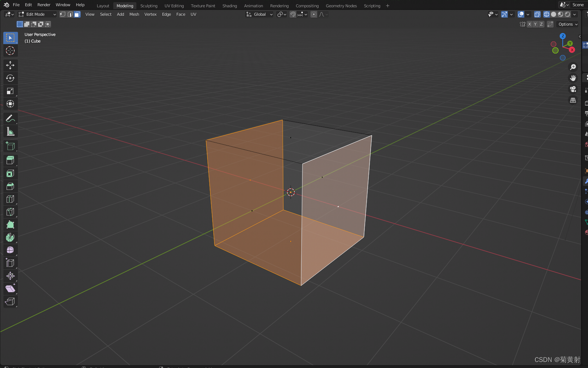Image resolution: width=588 pixels, height=368 pixels.
Task: Open the editor type dropdown
Action: (x=9, y=14)
